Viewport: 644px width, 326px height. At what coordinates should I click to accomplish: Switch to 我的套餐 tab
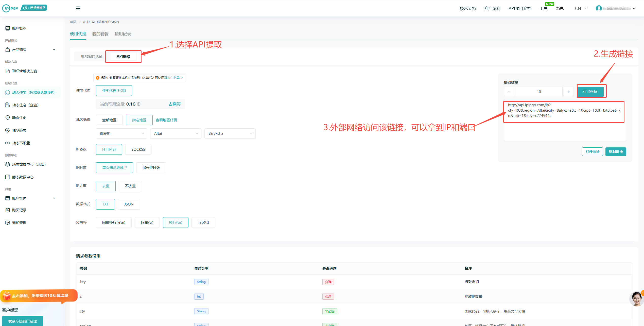click(100, 34)
